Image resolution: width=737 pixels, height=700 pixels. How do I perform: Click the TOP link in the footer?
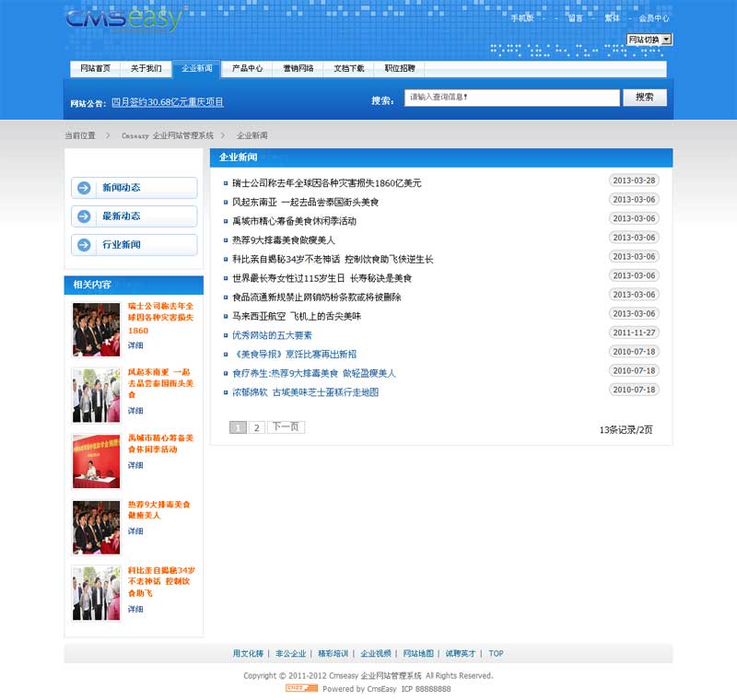point(496,654)
